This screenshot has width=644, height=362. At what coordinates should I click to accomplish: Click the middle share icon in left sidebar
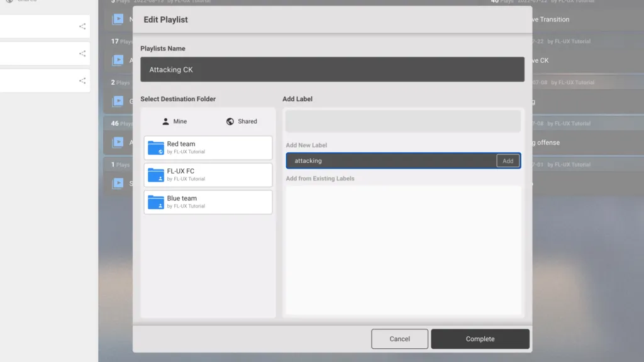[82, 53]
